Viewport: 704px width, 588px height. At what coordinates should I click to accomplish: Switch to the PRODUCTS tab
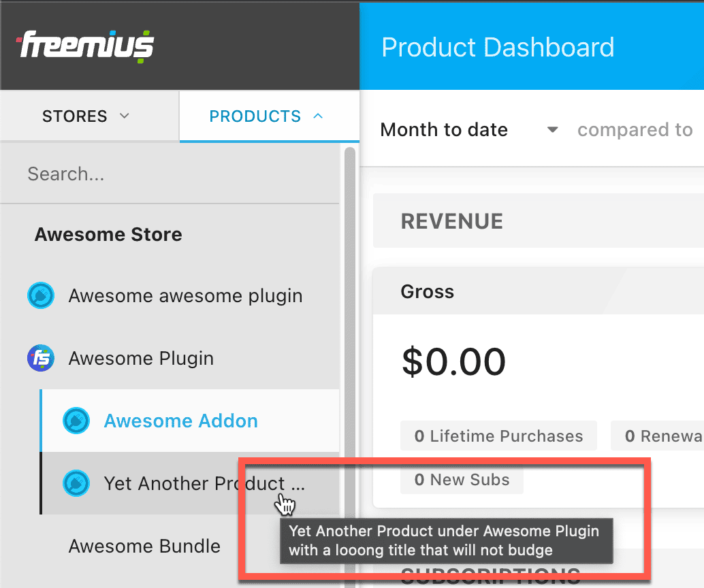pos(270,116)
